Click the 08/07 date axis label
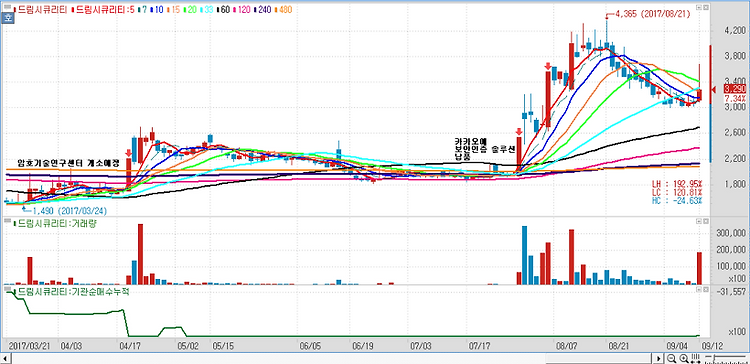750x364 pixels. coord(566,345)
